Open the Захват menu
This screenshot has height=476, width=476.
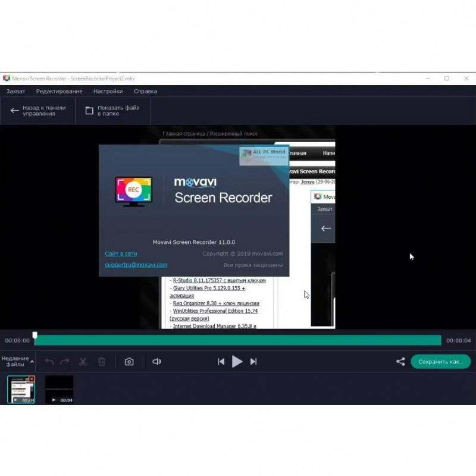[x=16, y=92]
